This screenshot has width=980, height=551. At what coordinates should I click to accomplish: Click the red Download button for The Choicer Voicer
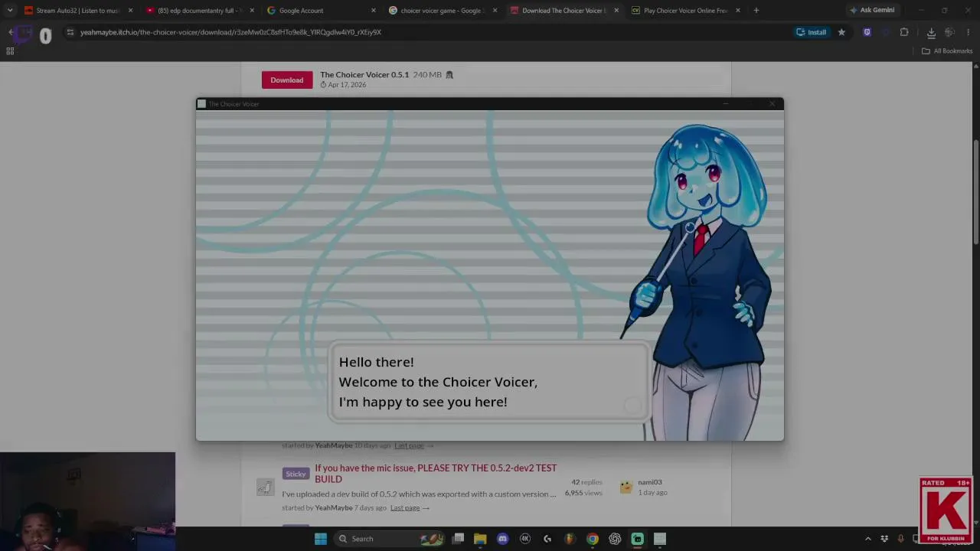(287, 80)
